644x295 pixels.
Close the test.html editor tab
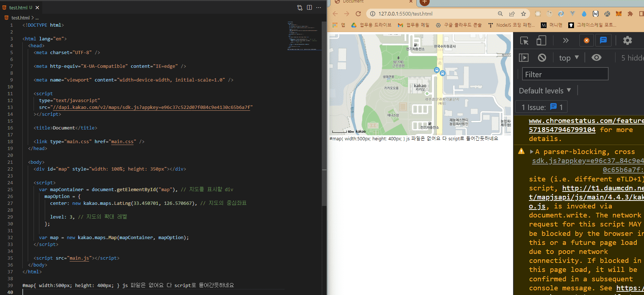point(37,8)
